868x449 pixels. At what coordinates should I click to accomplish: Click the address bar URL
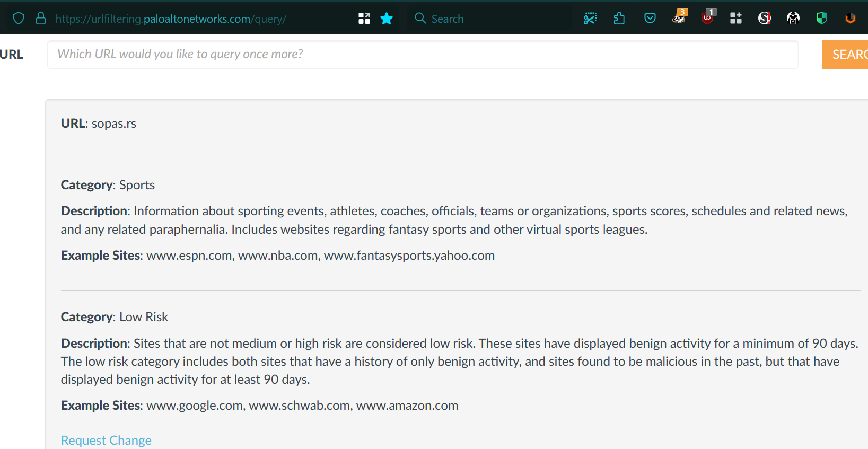point(171,19)
